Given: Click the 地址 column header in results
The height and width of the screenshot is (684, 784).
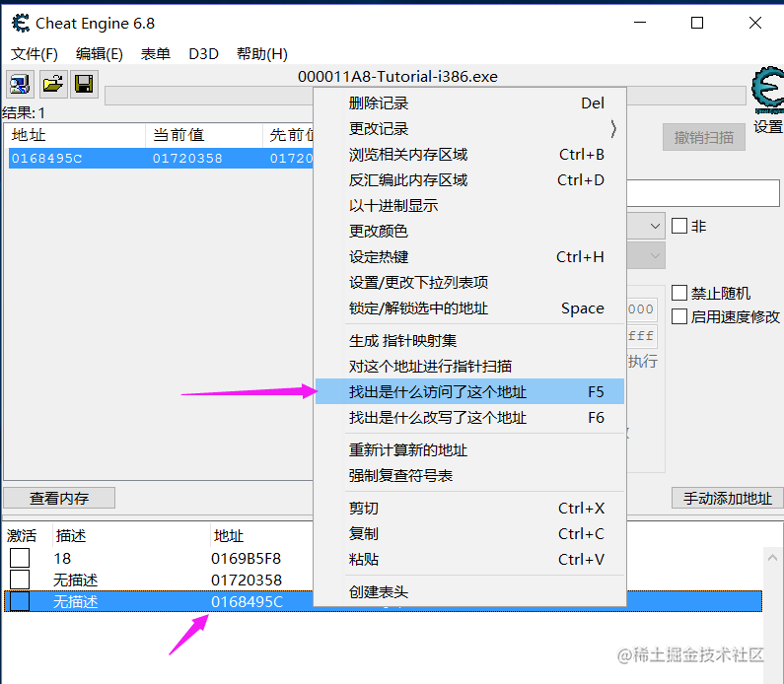Looking at the screenshot, I should [75, 135].
